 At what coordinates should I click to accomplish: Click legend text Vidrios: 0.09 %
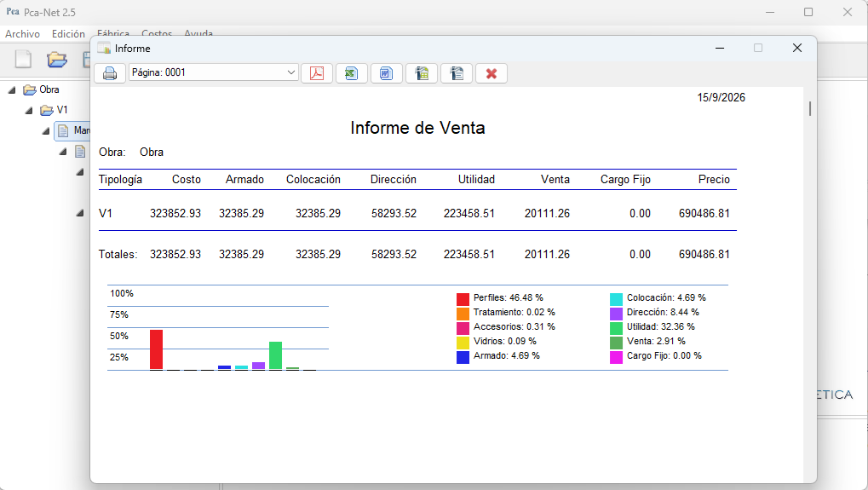(505, 341)
